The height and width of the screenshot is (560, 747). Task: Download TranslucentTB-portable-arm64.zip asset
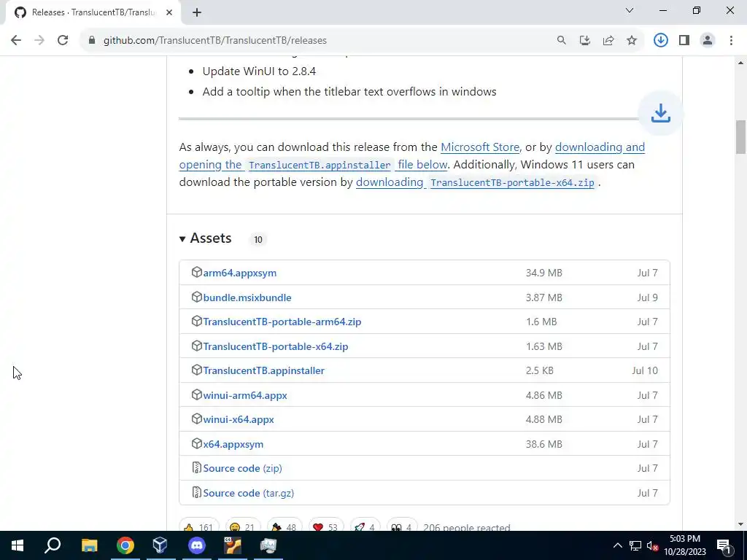[282, 322]
